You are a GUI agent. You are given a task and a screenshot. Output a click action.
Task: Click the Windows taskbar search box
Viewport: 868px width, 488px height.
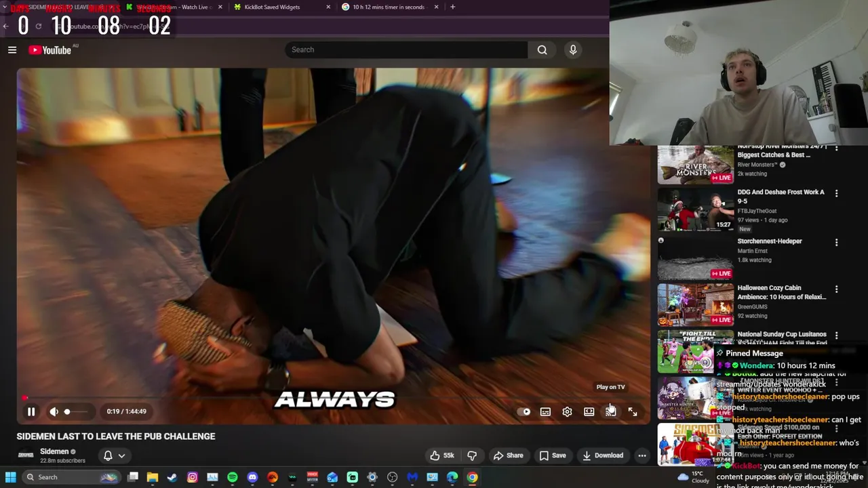pos(71,477)
